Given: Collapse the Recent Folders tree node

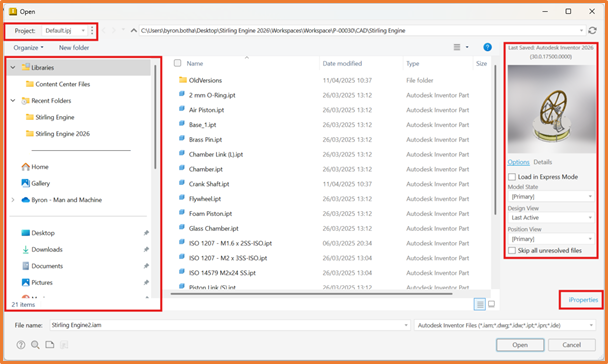Looking at the screenshot, I should (x=13, y=101).
